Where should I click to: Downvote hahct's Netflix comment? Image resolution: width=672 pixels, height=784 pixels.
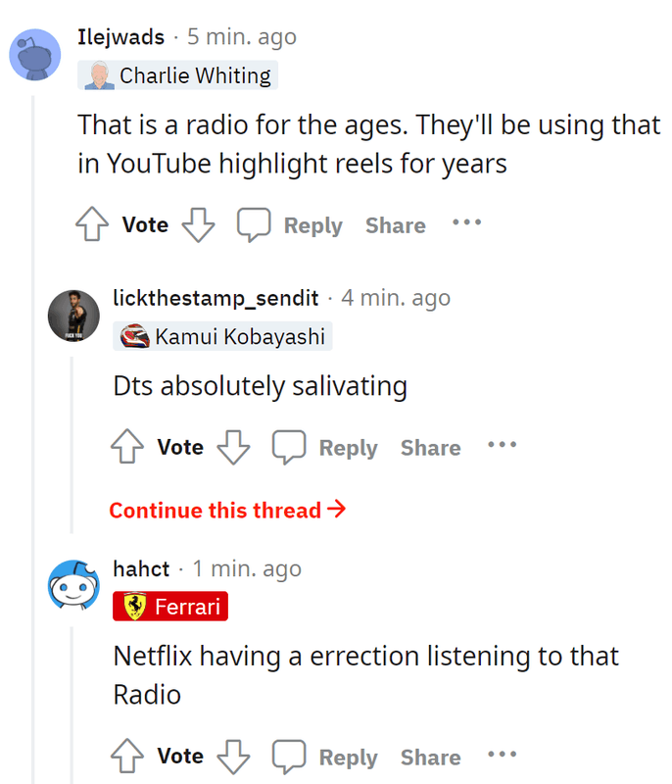click(233, 757)
